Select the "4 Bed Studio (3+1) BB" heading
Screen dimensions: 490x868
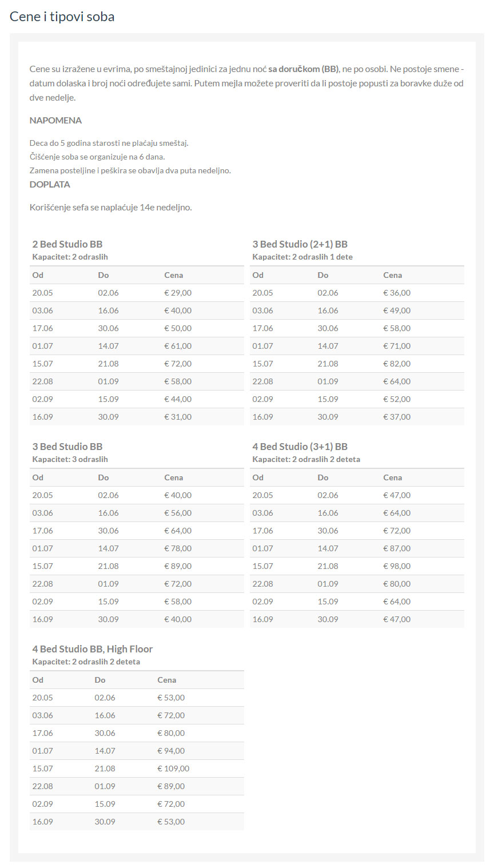point(300,447)
